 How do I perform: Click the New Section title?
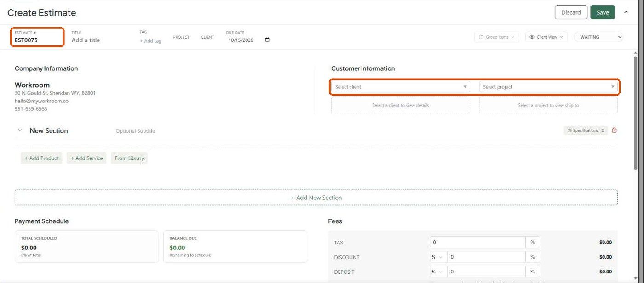click(x=49, y=131)
